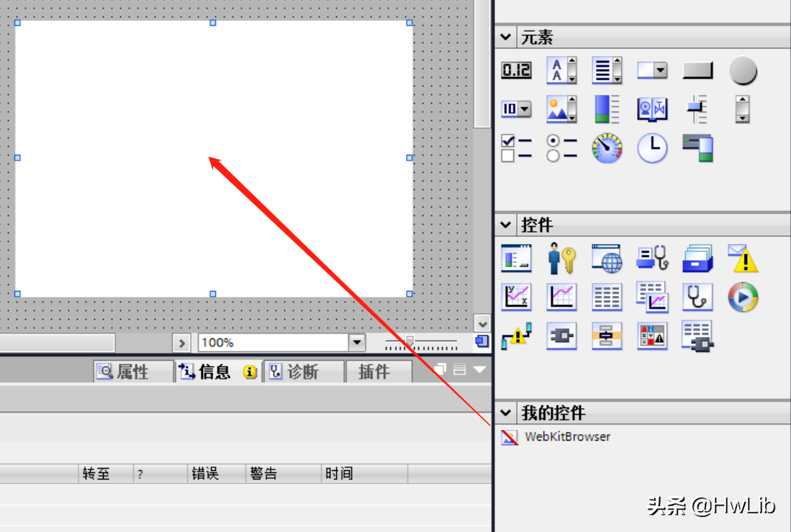Select the button element in 元素 palette
Viewport: 791px width, 532px height.
click(697, 70)
